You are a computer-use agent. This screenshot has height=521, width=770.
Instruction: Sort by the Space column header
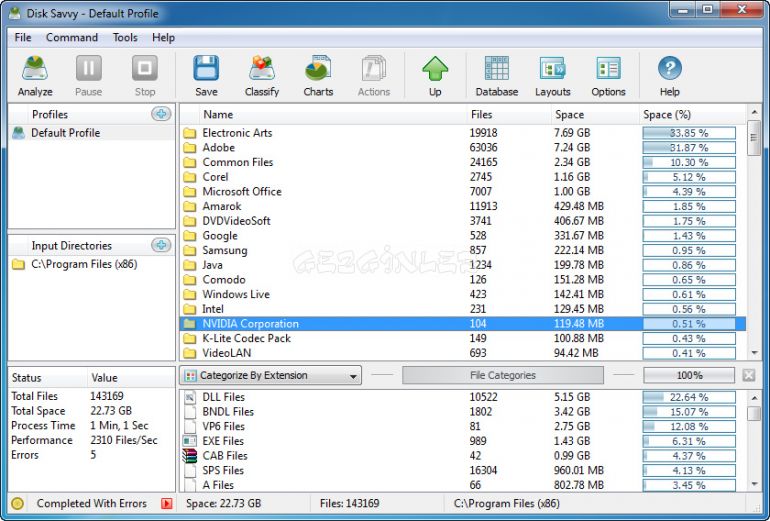click(595, 114)
